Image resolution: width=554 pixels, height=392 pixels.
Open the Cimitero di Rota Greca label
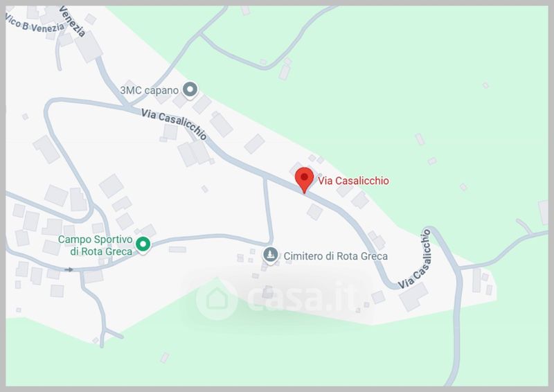pos(336,256)
